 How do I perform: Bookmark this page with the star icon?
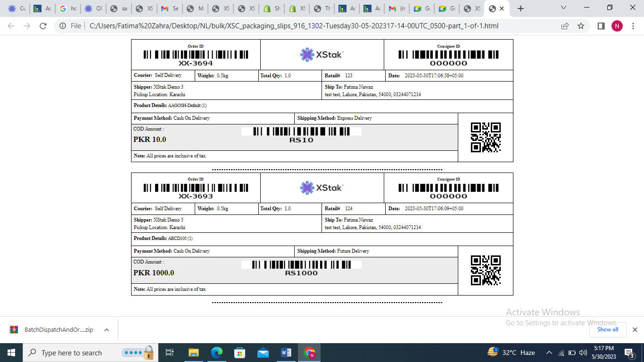[x=581, y=26]
